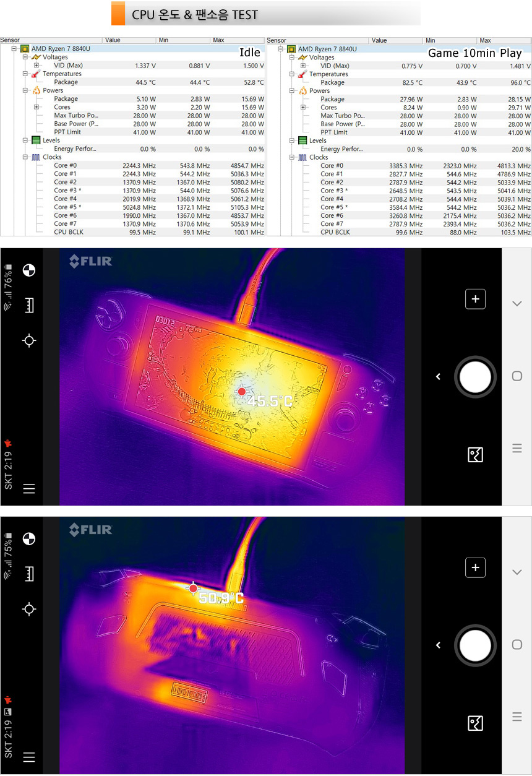The width and height of the screenshot is (532, 776).
Task: Click the color palette icon in 50.9°C view
Action: coord(28,538)
